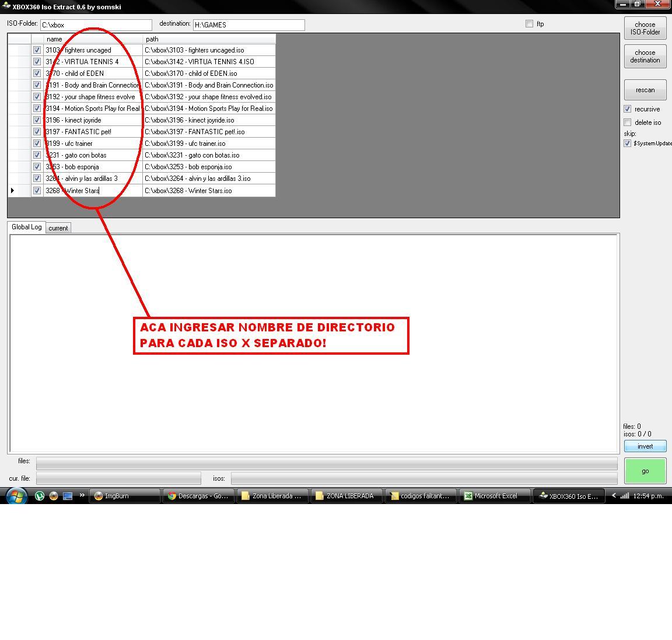
Task: Hit the rescan button
Action: [645, 90]
